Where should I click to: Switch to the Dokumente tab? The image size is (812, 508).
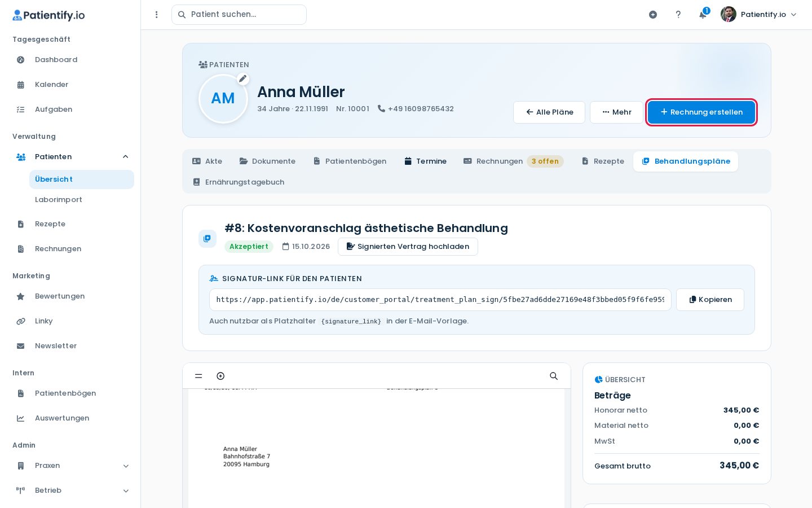coord(267,161)
